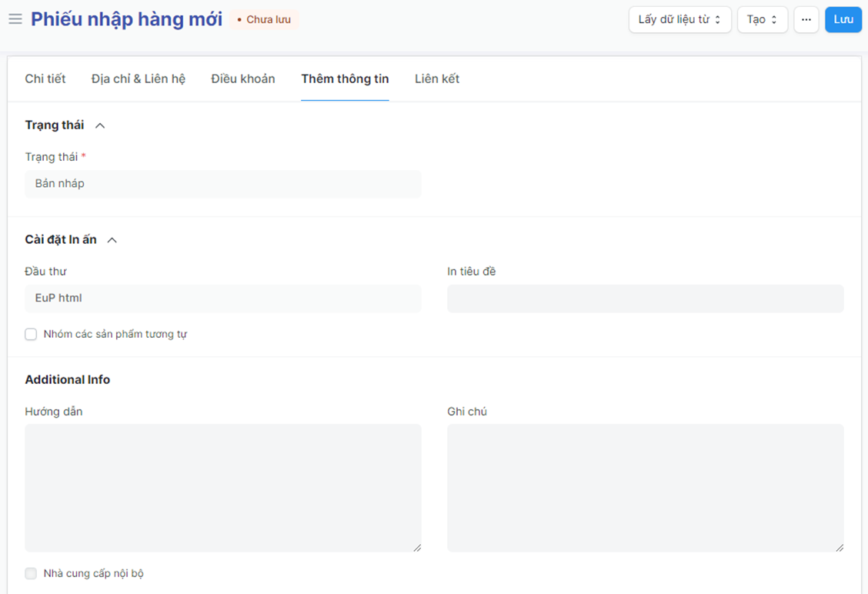The image size is (868, 594).
Task: Click the three-dot more options button
Action: pyautogui.click(x=806, y=20)
